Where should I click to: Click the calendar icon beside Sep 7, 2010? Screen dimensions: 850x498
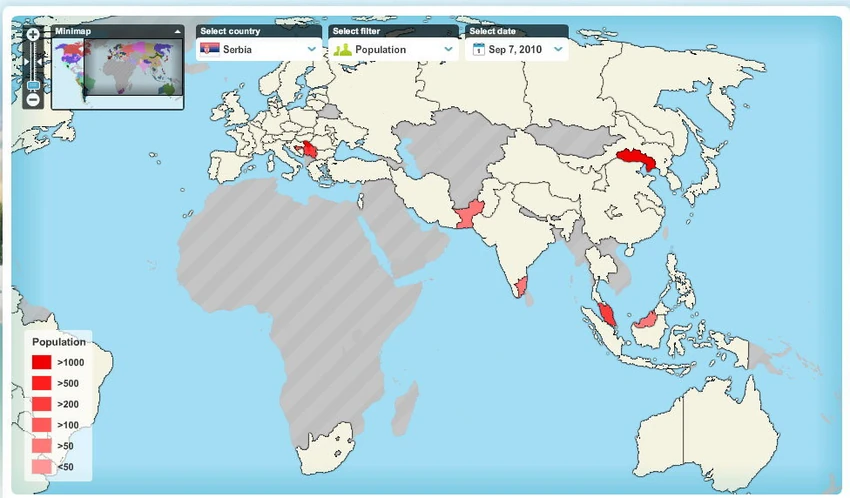tap(479, 49)
